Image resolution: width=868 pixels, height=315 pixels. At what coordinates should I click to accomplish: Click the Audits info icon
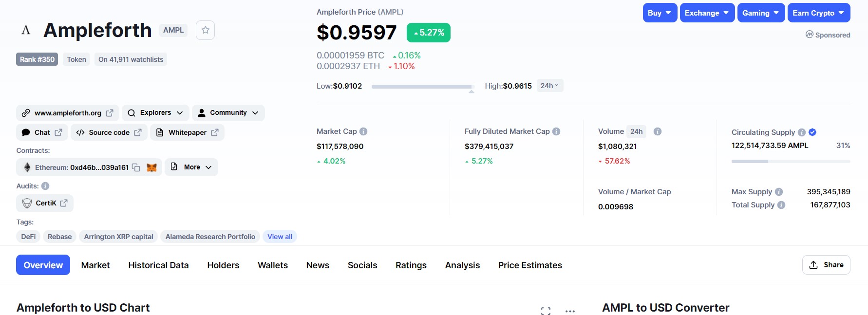point(45,186)
